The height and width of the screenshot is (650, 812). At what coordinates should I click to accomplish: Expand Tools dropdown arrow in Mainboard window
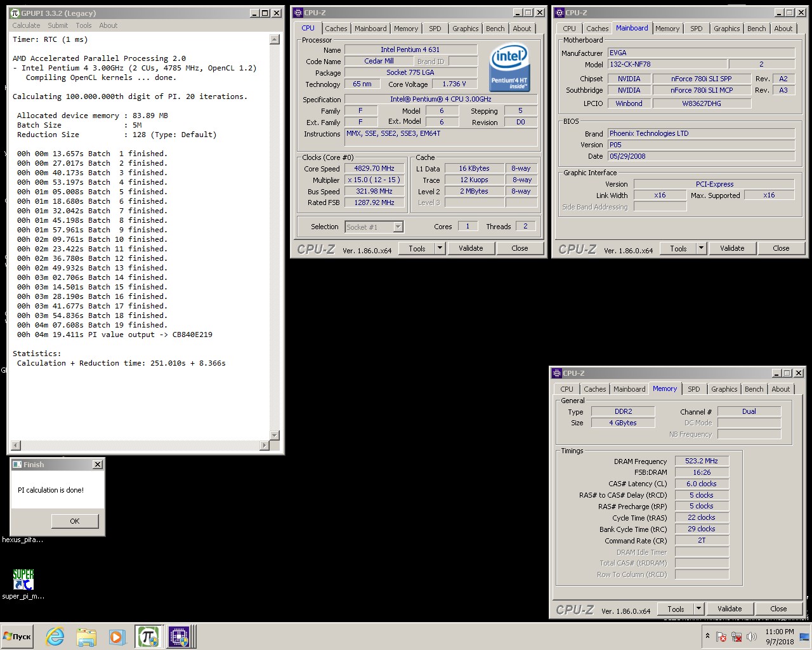702,248
